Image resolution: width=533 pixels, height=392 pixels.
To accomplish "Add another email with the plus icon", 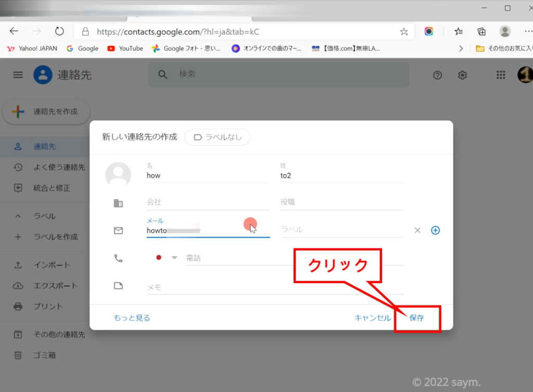I will click(x=436, y=230).
